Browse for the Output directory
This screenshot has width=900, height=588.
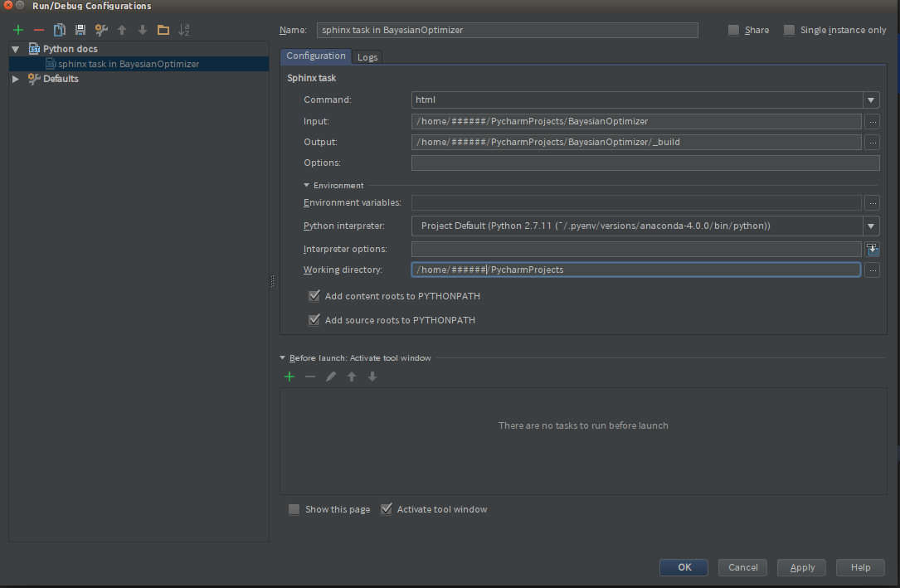click(x=872, y=141)
